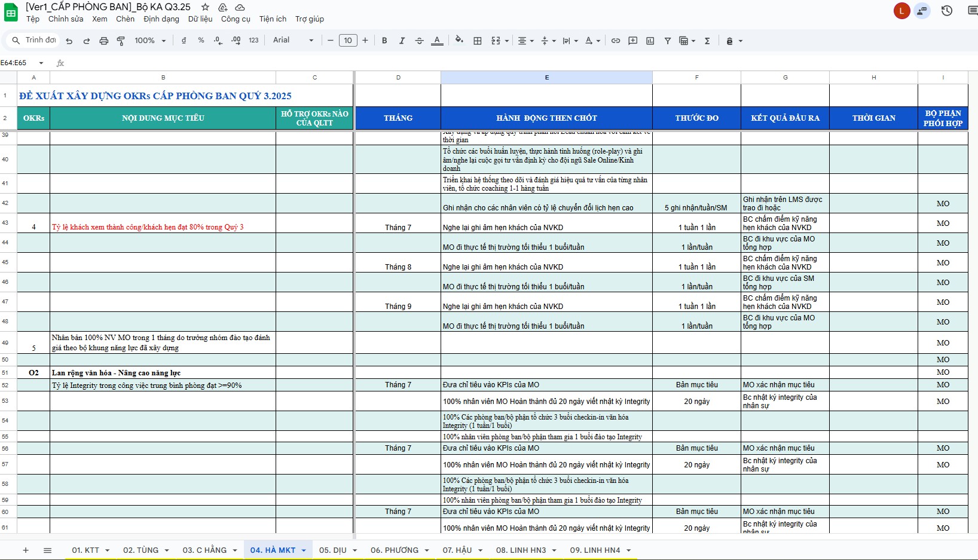Screen dimensions: 978x560
Task: Toggle italic formatting
Action: click(402, 41)
